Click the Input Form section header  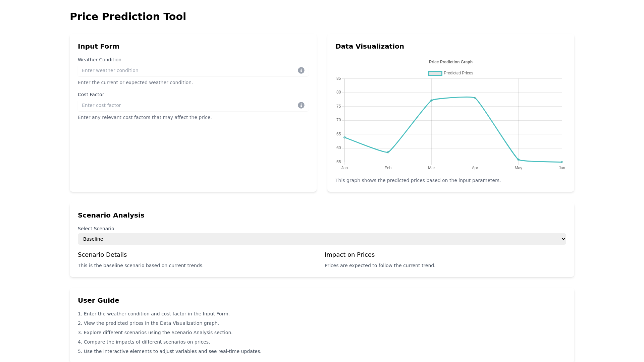point(98,46)
